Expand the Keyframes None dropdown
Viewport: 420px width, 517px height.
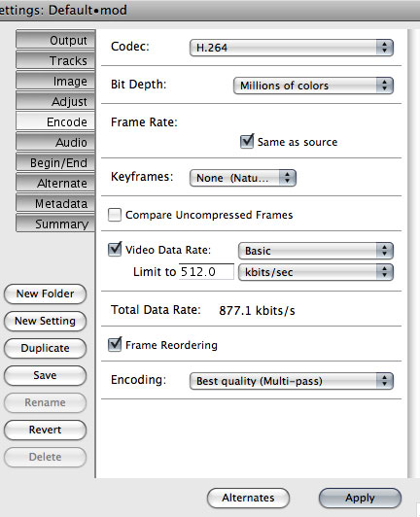tap(243, 178)
